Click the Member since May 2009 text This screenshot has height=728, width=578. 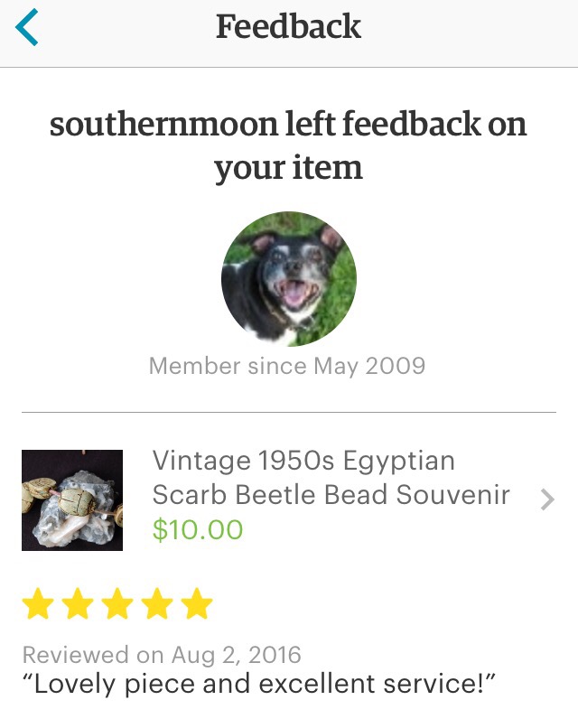pyautogui.click(x=287, y=366)
